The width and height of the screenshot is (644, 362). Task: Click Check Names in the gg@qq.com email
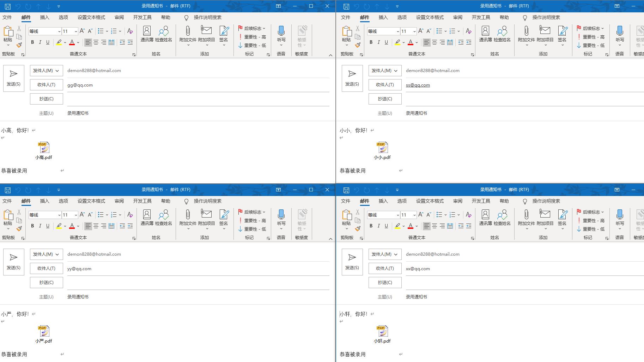[163, 34]
